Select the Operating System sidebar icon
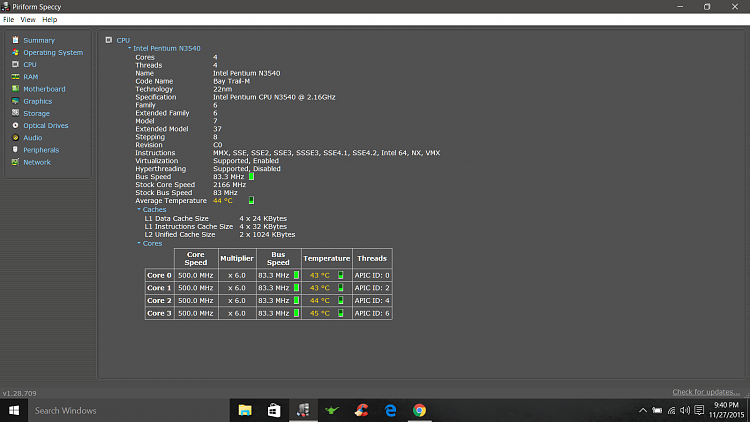This screenshot has width=750, height=422. 15,52
